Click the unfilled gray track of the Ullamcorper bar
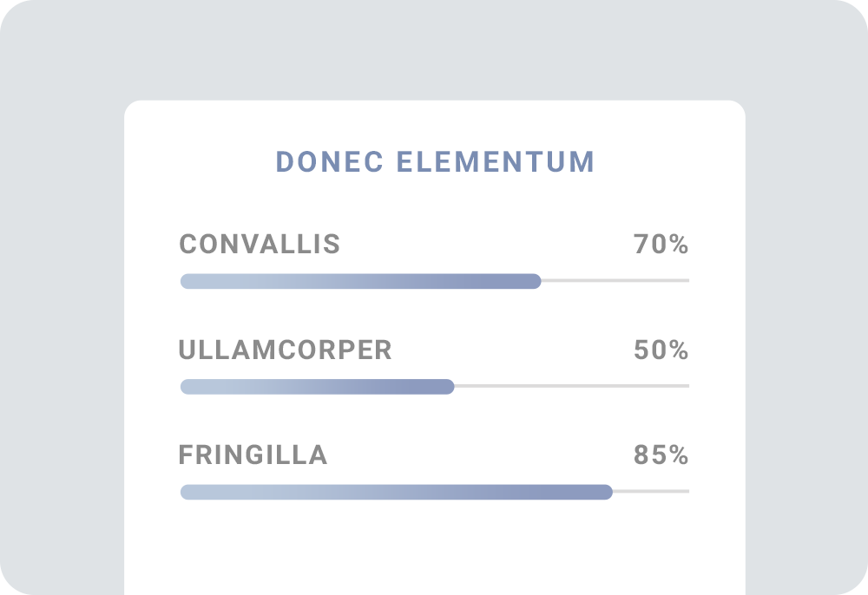This screenshot has width=868, height=595. (571, 386)
